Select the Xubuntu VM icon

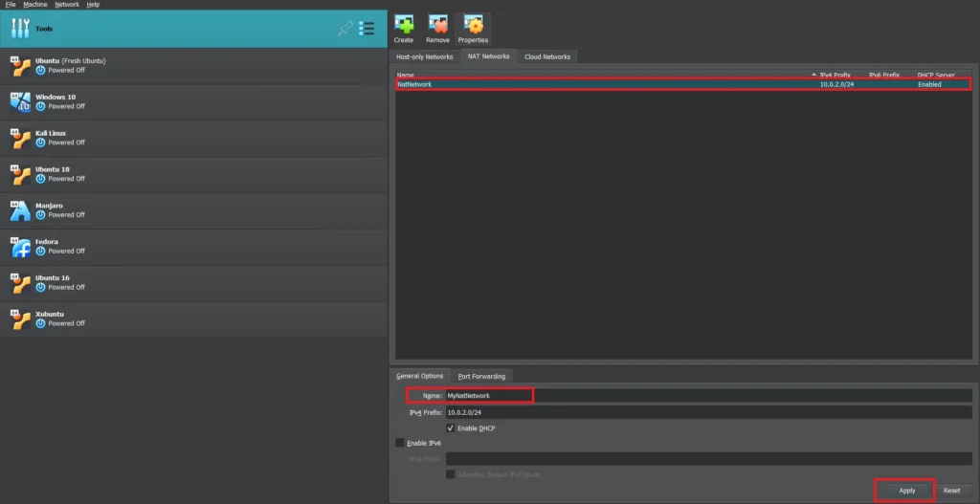point(20,319)
